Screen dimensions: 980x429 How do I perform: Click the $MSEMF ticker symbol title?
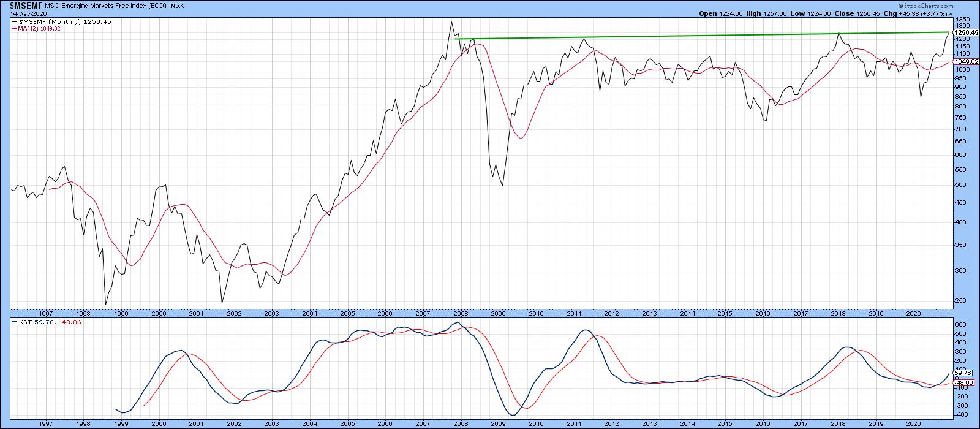pos(19,5)
